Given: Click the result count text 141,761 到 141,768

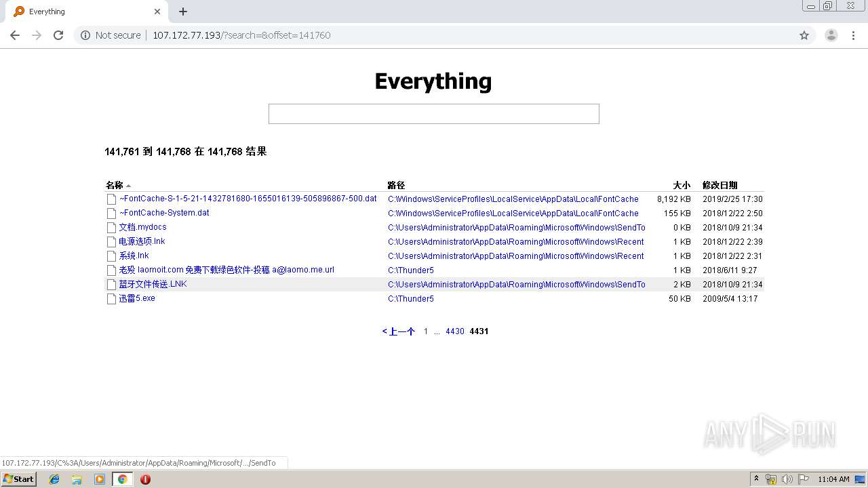Looking at the screenshot, I should coord(186,152).
